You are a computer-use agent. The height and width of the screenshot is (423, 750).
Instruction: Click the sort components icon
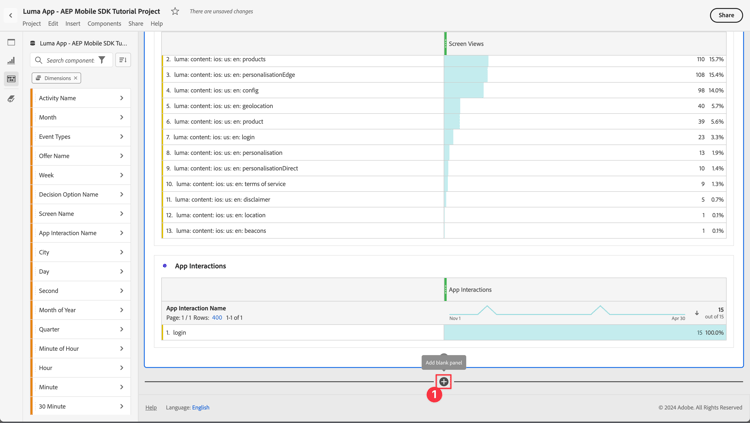pyautogui.click(x=123, y=60)
